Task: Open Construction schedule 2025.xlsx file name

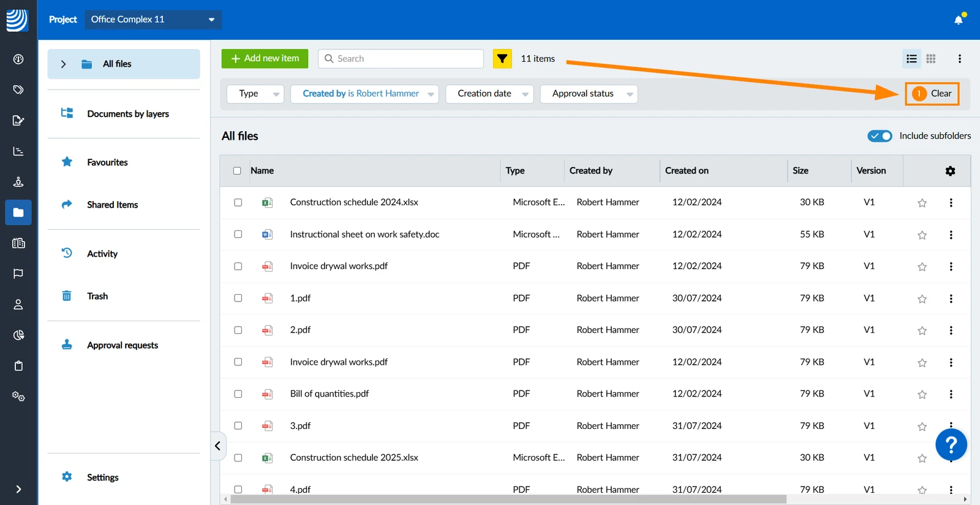Action: coord(354,458)
